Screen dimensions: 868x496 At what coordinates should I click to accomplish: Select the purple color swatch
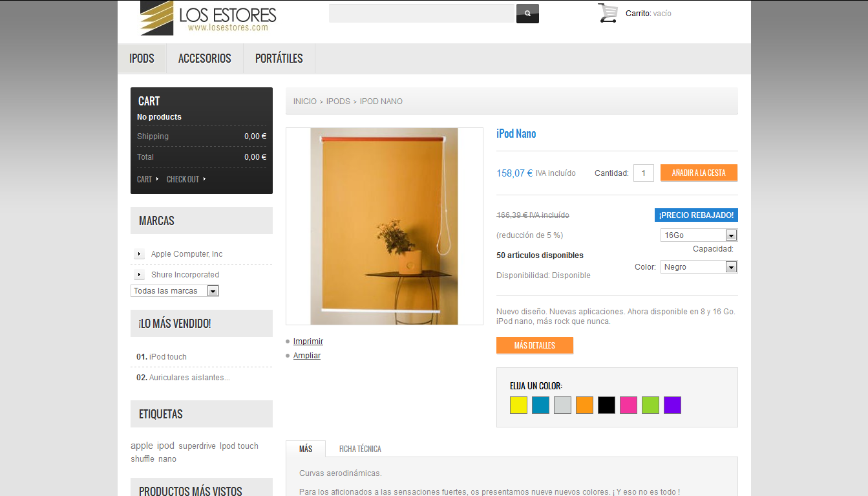coord(672,405)
